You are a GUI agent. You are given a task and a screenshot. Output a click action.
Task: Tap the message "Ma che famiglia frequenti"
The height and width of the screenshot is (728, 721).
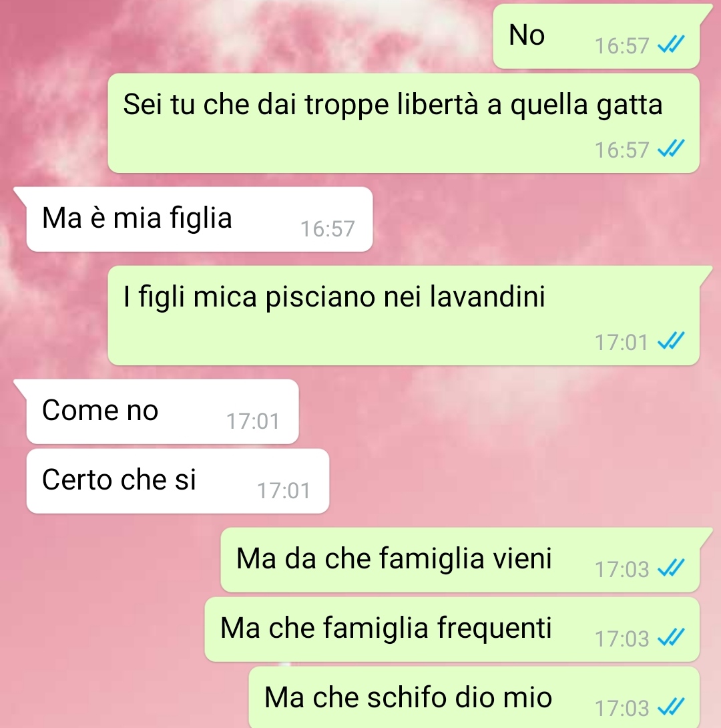coord(452,629)
